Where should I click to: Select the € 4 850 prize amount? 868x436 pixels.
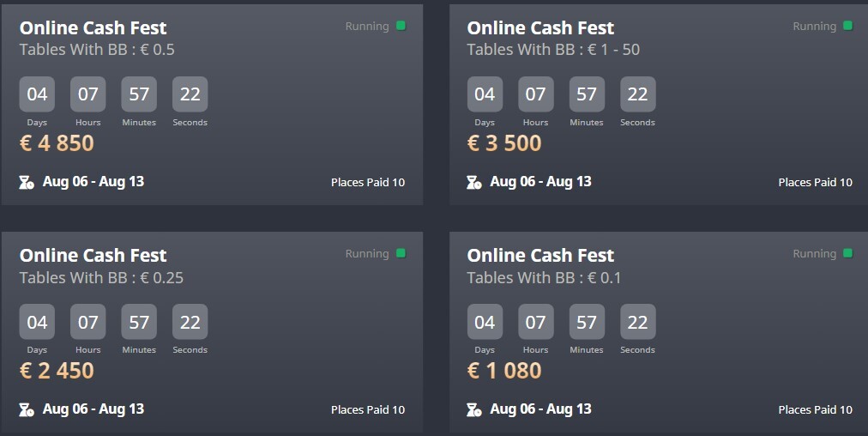click(57, 143)
